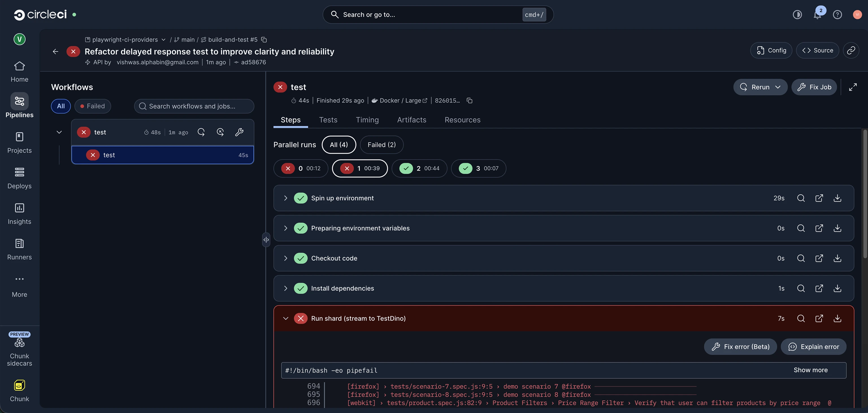Show All (4) parallel runs
This screenshot has width=868, height=413.
coord(339,145)
